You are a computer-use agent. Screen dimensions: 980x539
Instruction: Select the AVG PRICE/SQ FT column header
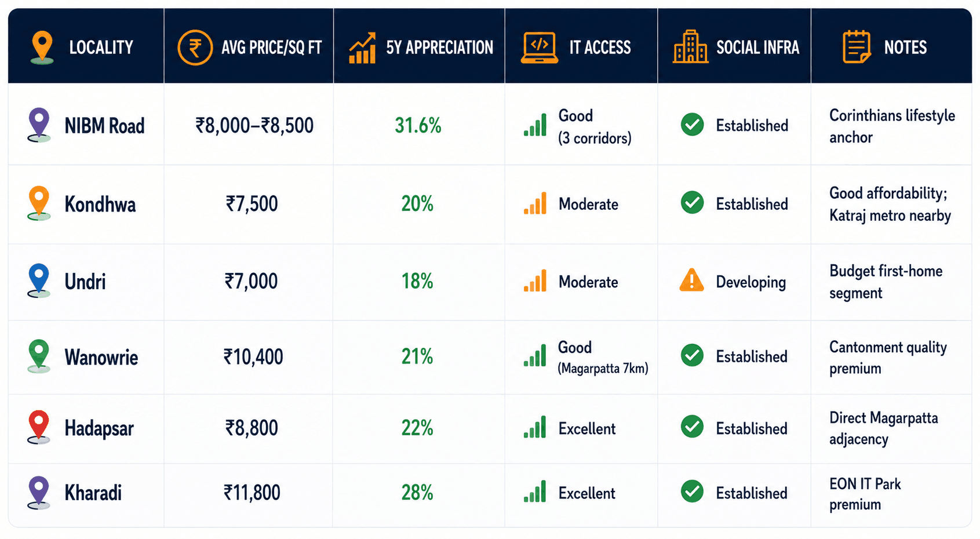[x=249, y=46]
